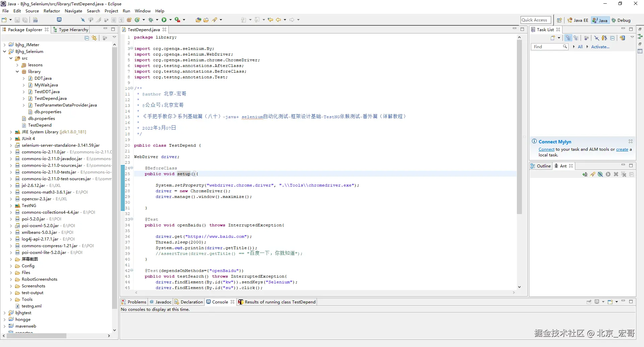
Task: Select TestDepend.java in Package Explorer
Action: tap(50, 98)
